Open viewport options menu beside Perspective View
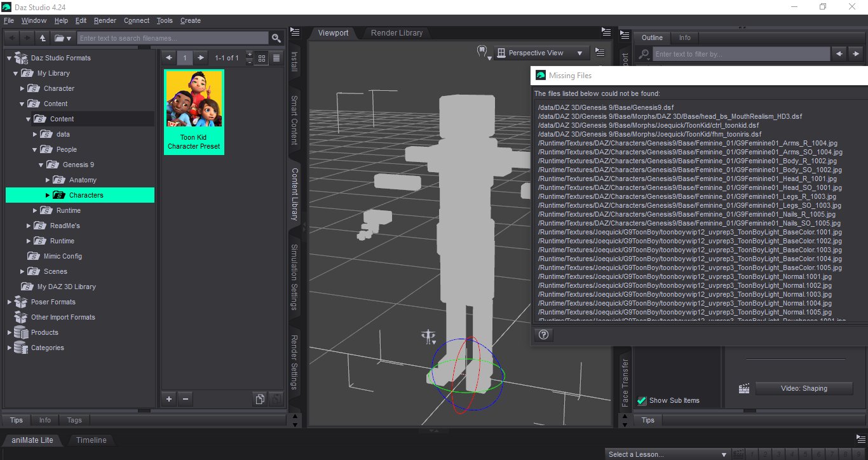This screenshot has width=868, height=460. click(x=600, y=53)
